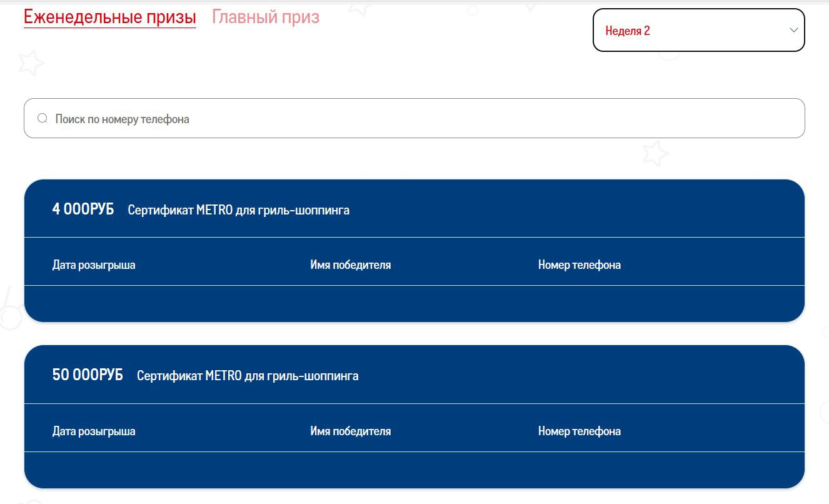The width and height of the screenshot is (829, 504).
Task: Select Номер телефона header in 4 000РУБ table
Action: tap(579, 265)
